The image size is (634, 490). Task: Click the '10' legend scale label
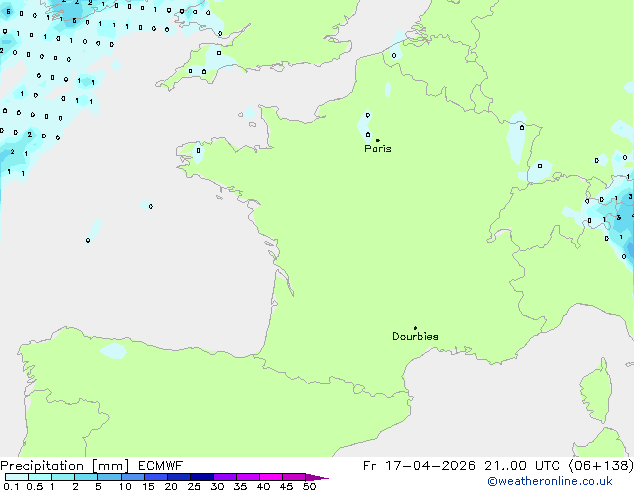coord(125,486)
